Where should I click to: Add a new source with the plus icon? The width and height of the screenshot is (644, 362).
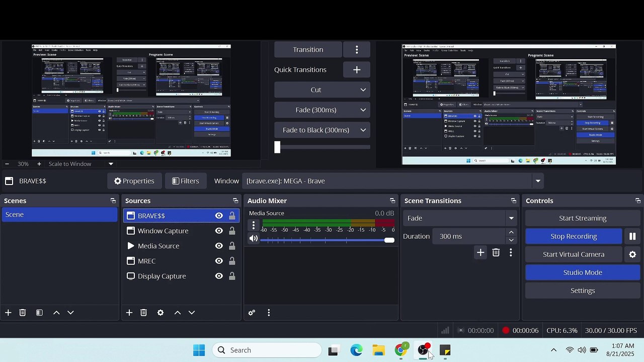tap(129, 313)
